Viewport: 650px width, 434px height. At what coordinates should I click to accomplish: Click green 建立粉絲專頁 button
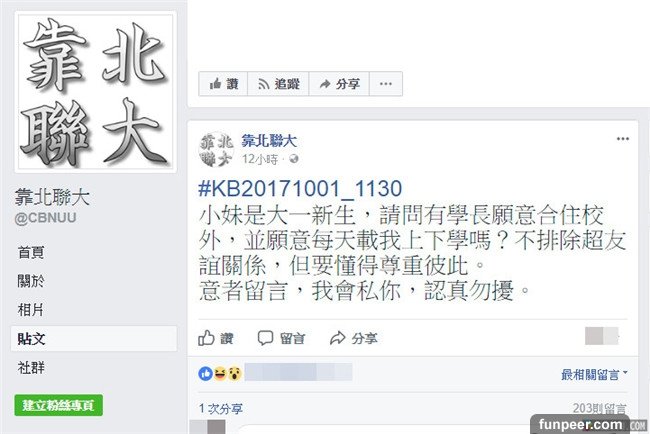pyautogui.click(x=58, y=405)
